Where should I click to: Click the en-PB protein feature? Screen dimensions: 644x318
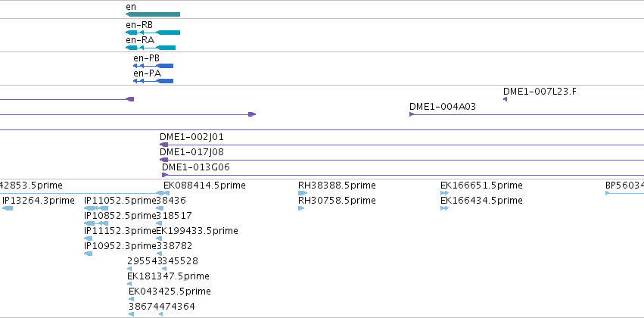click(153, 66)
